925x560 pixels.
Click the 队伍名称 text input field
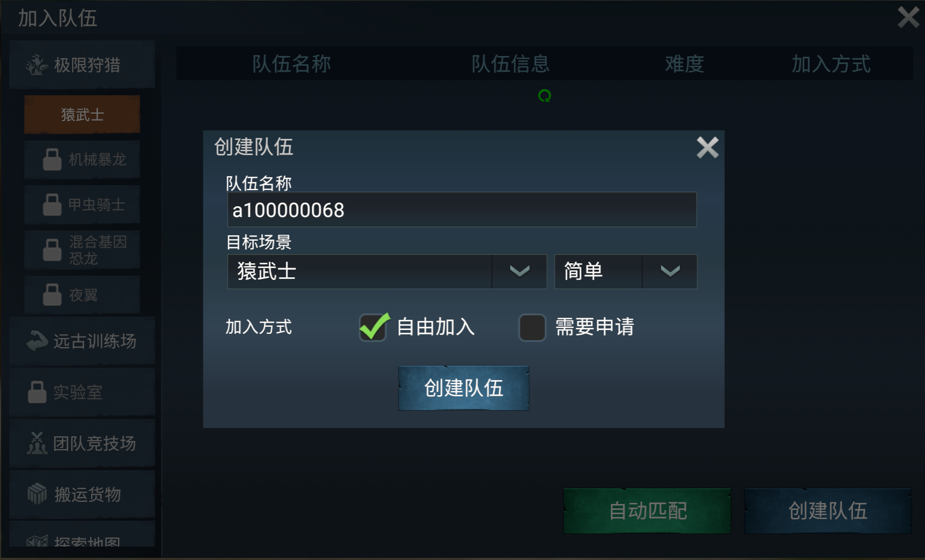tap(462, 209)
